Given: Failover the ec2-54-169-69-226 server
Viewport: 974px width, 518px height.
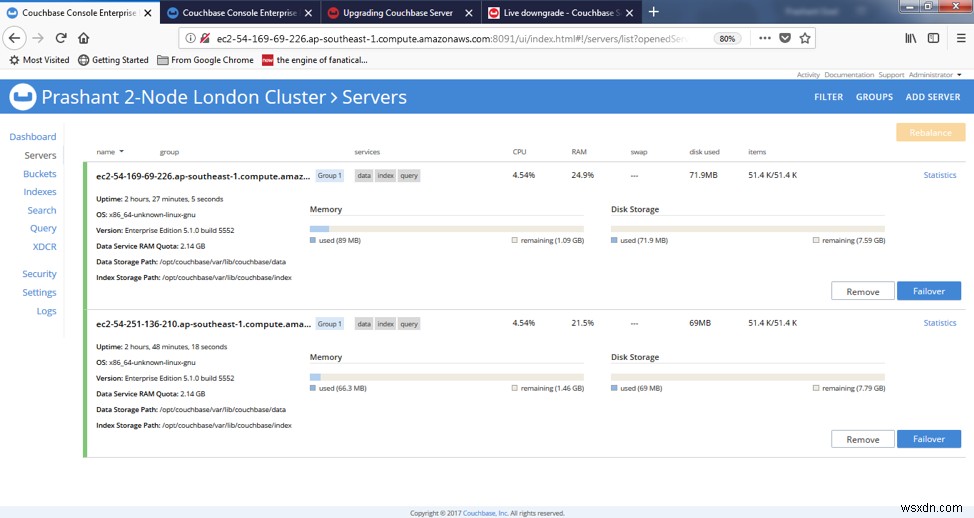Looking at the screenshot, I should 929,291.
